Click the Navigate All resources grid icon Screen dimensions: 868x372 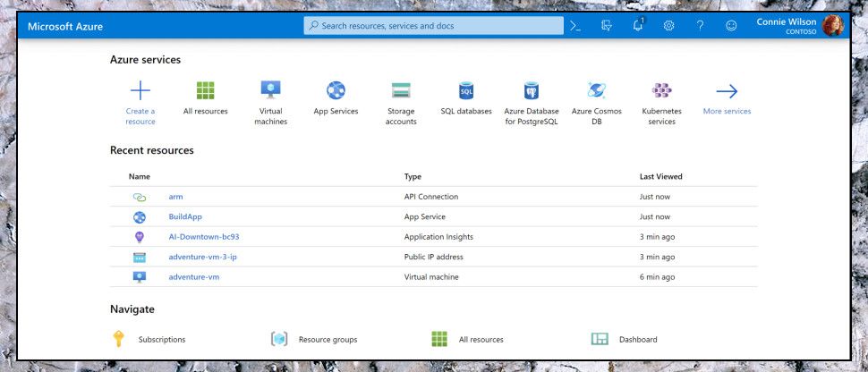(439, 339)
